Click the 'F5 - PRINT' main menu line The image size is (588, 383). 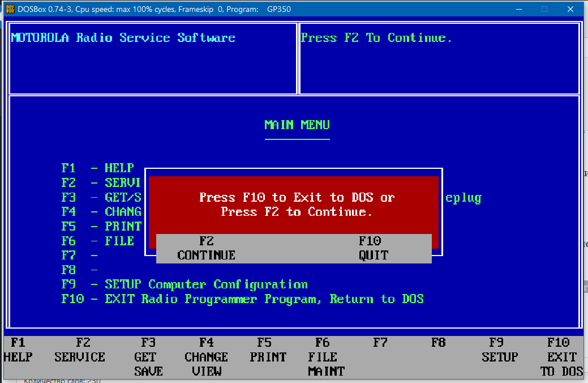(101, 227)
